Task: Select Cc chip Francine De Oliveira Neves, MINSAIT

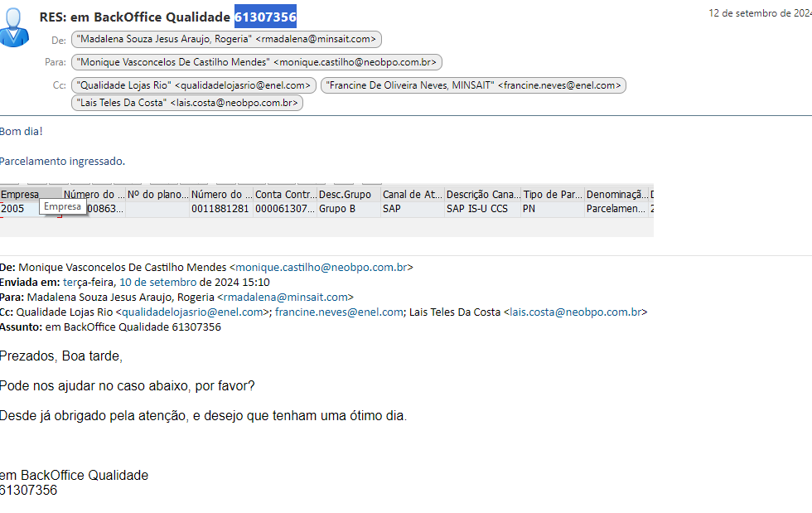Action: (x=473, y=85)
